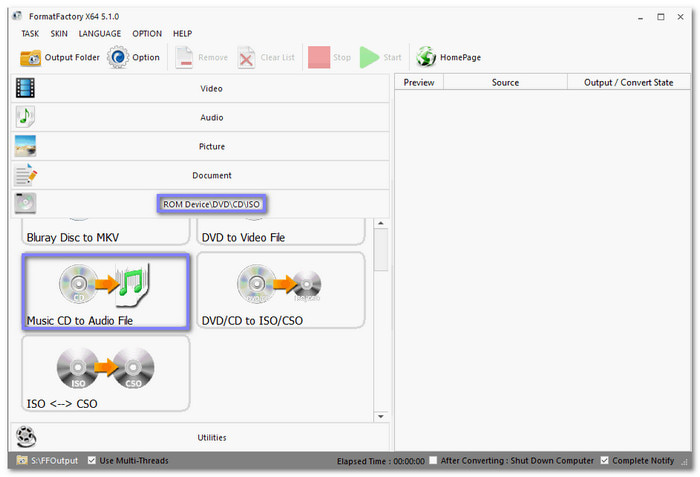The height and width of the screenshot is (477, 700).
Task: Open the SKIN menu
Action: tap(59, 33)
